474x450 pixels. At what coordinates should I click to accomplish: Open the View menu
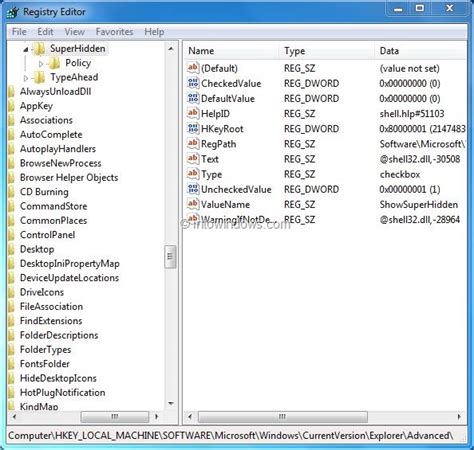point(74,32)
